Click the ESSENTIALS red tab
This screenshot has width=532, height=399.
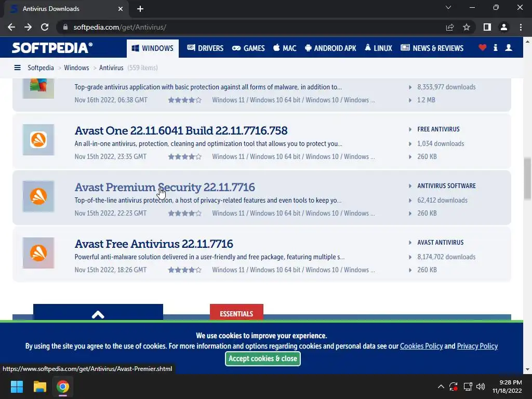pyautogui.click(x=236, y=312)
